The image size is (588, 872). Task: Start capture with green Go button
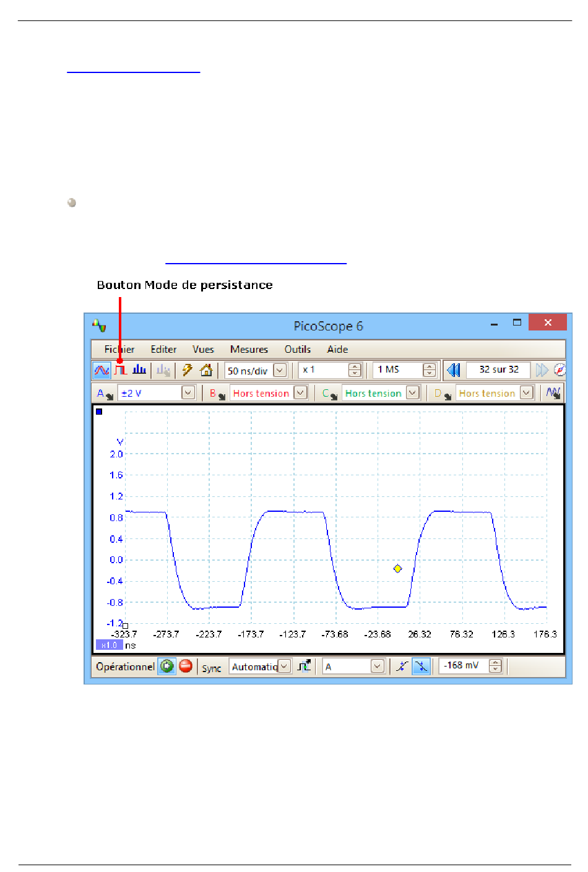pyautogui.click(x=166, y=666)
